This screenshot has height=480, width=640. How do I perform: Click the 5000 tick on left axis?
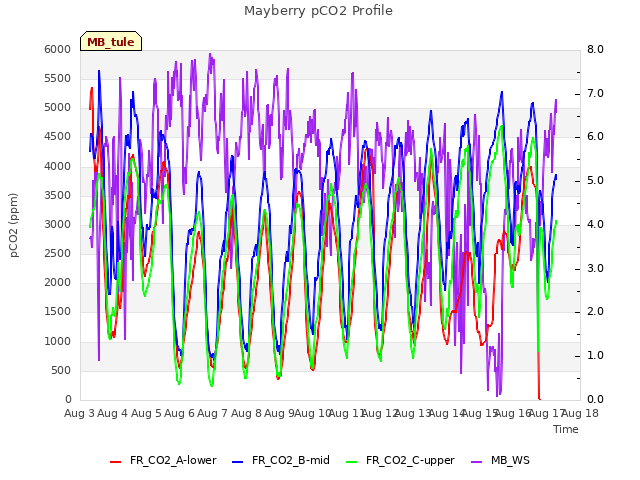click(58, 108)
